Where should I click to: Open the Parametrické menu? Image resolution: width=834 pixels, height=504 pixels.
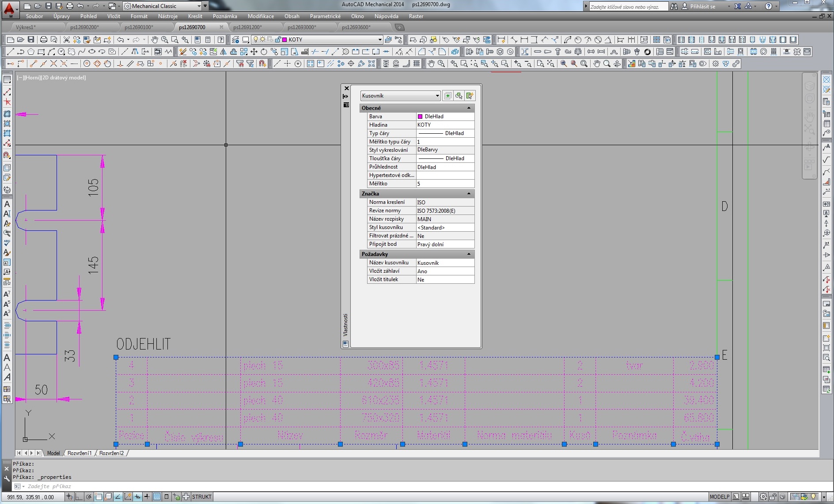[325, 16]
